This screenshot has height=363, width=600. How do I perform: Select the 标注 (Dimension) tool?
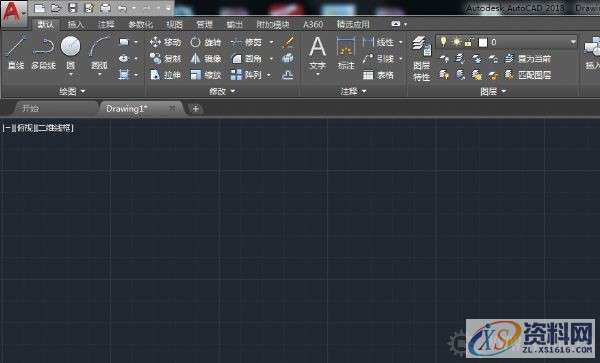click(346, 53)
